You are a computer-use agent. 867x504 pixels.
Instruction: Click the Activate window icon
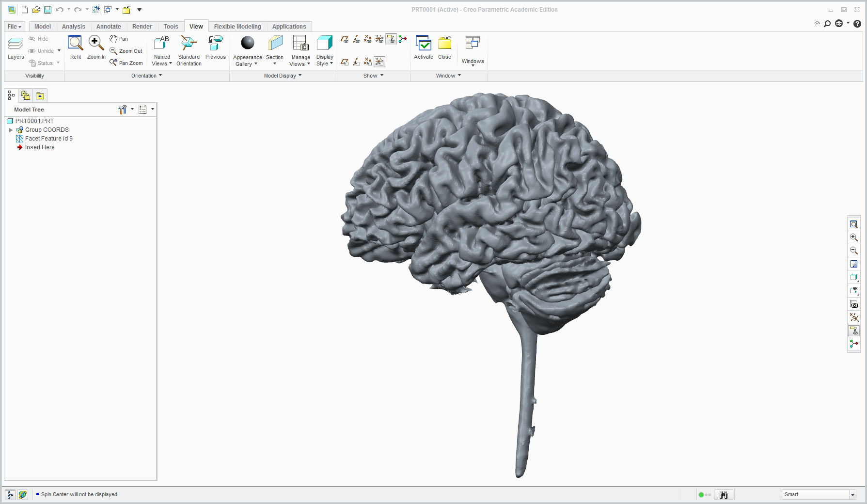(x=423, y=47)
